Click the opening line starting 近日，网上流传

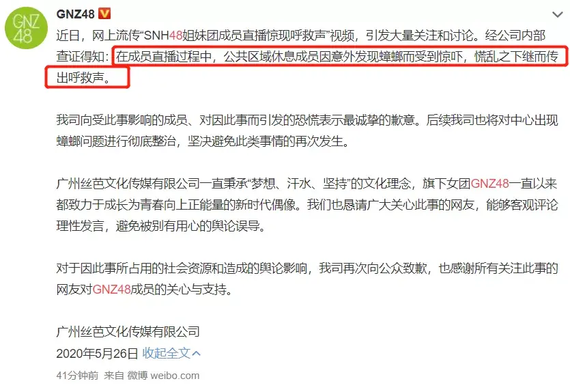point(301,36)
